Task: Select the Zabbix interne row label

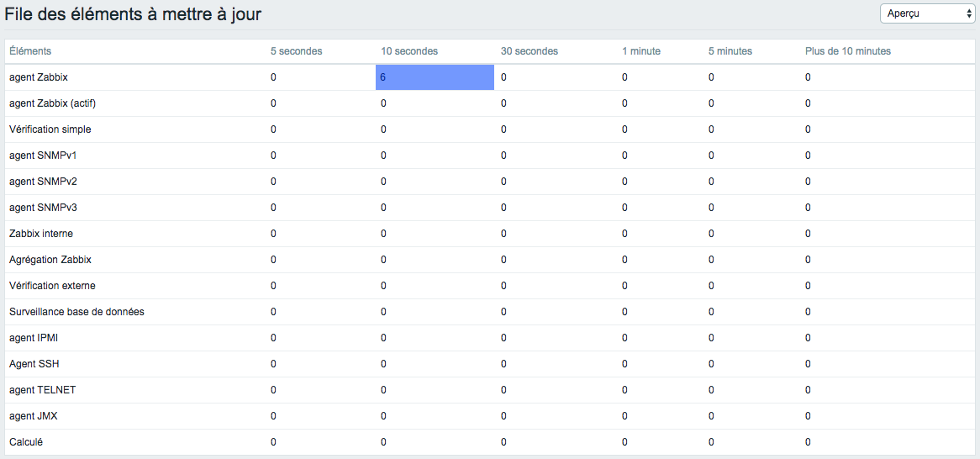Action: point(41,234)
